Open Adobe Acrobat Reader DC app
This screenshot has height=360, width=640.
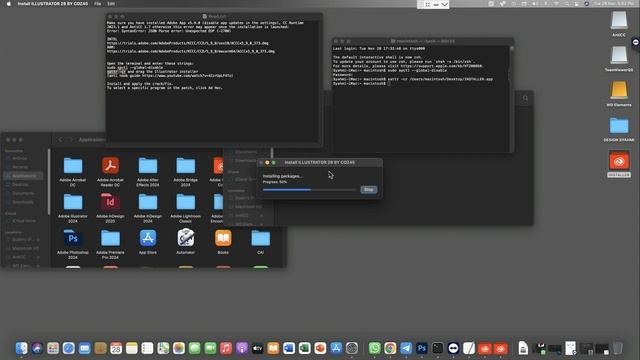pos(110,172)
